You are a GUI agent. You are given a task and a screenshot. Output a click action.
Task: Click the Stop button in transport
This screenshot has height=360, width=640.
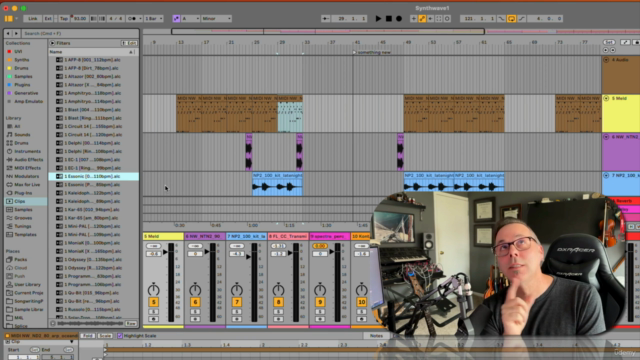pos(389,18)
